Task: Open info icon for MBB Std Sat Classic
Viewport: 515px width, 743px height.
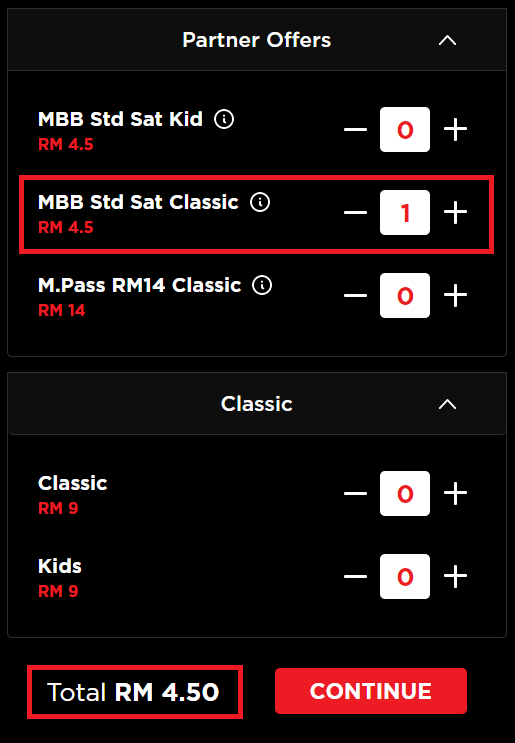Action: pyautogui.click(x=260, y=202)
